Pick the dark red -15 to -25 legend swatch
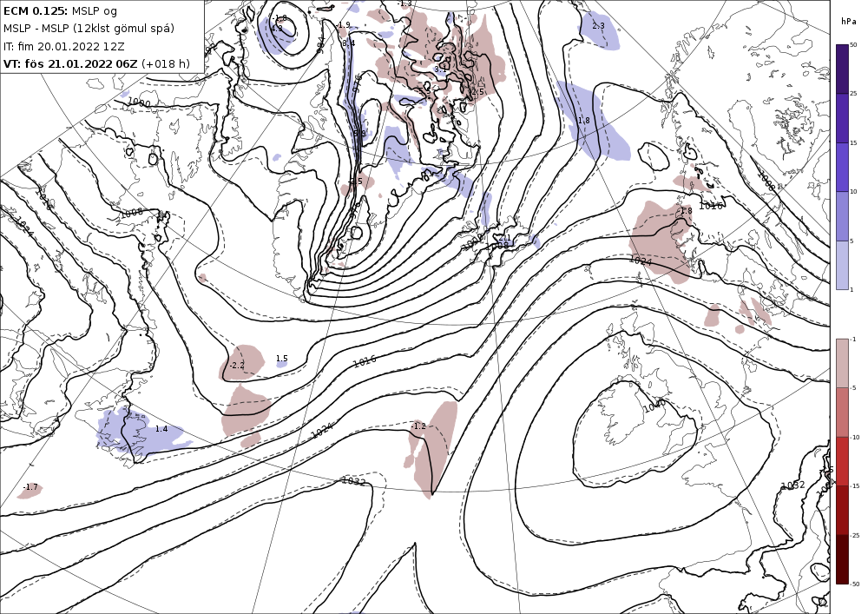 (x=842, y=510)
